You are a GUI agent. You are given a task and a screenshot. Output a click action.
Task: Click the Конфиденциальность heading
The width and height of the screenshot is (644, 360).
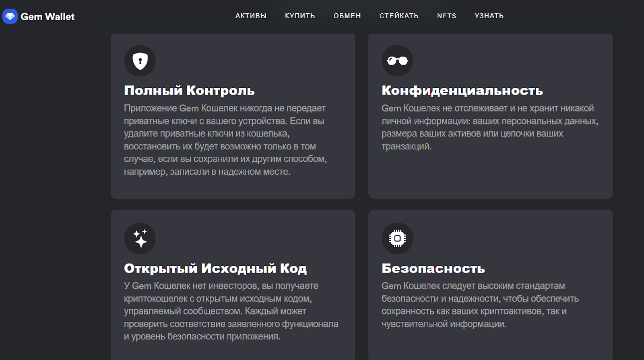(x=462, y=91)
